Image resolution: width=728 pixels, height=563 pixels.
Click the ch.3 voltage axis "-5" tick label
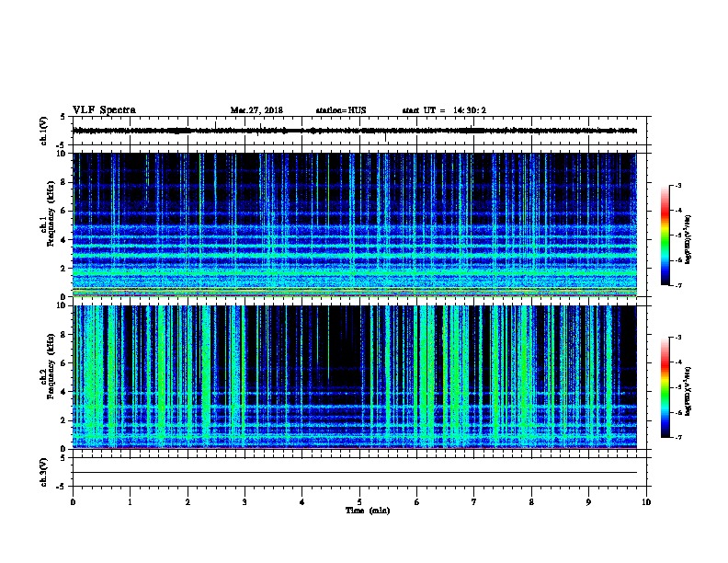[x=62, y=487]
